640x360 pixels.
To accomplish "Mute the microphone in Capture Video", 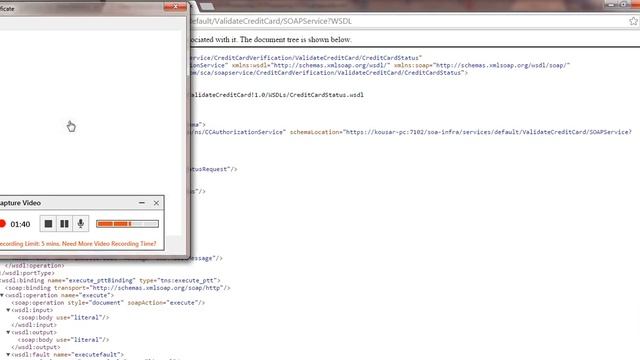I will pos(81,224).
